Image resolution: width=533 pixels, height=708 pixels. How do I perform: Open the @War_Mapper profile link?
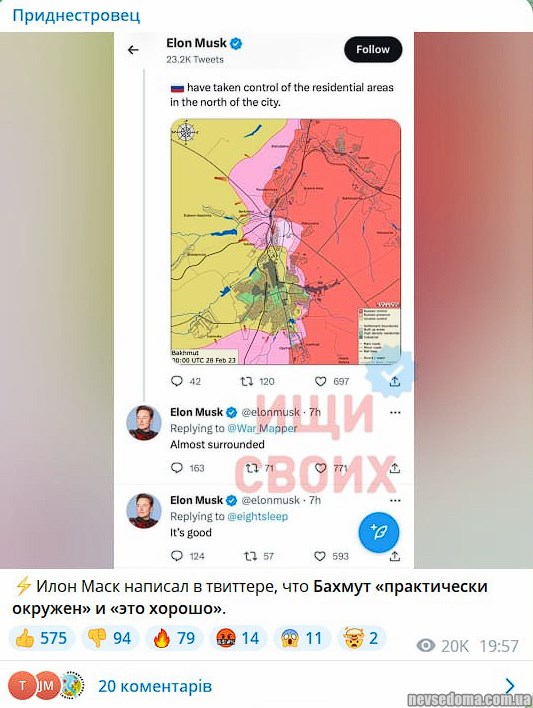point(262,428)
